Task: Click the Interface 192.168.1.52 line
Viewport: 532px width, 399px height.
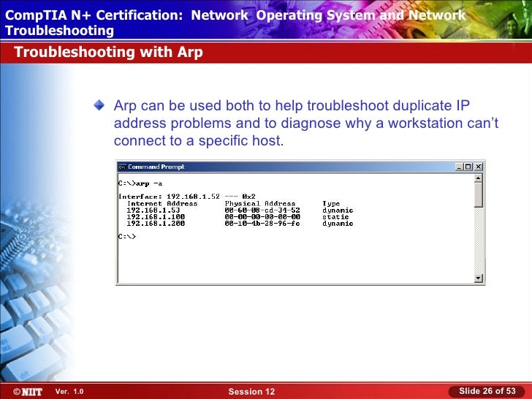Action: click(187, 197)
